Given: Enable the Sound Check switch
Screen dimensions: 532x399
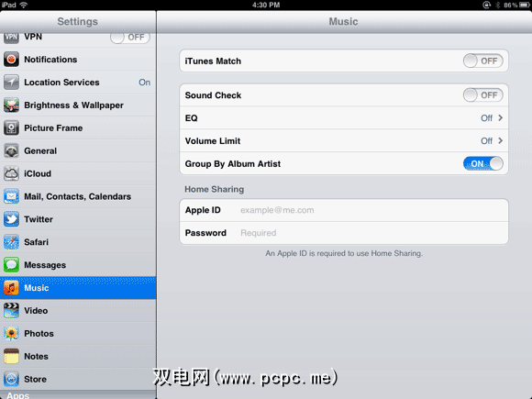Looking at the screenshot, I should 482,95.
